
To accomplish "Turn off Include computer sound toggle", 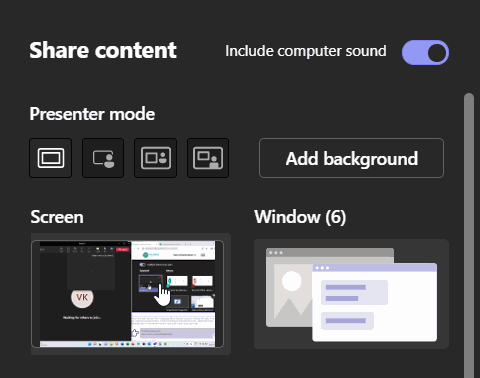I will coord(425,52).
